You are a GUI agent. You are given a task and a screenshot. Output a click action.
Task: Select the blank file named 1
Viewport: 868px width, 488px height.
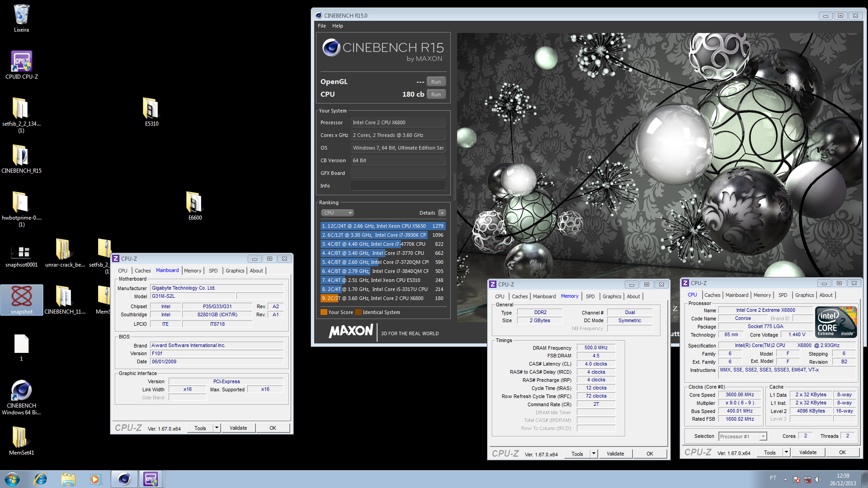pos(21,347)
